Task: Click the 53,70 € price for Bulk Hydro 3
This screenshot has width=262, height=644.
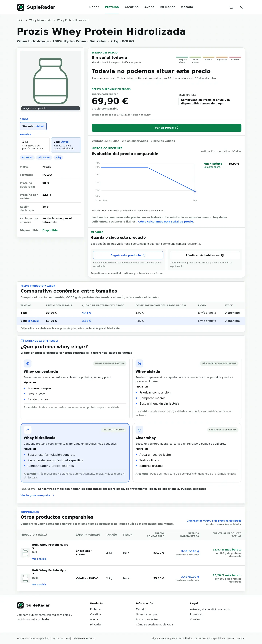Action: click(159, 553)
